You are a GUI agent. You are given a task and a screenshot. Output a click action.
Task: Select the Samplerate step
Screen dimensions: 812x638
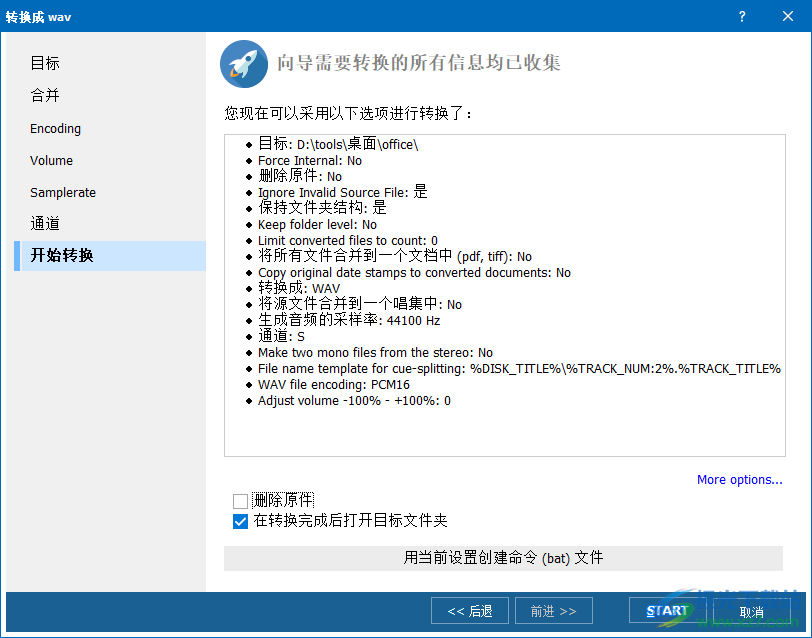(x=63, y=193)
